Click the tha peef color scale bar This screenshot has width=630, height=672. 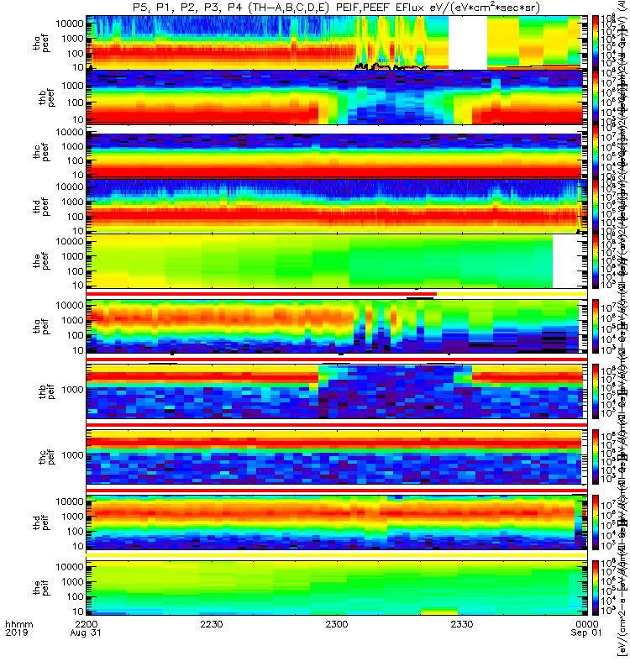[x=596, y=42]
